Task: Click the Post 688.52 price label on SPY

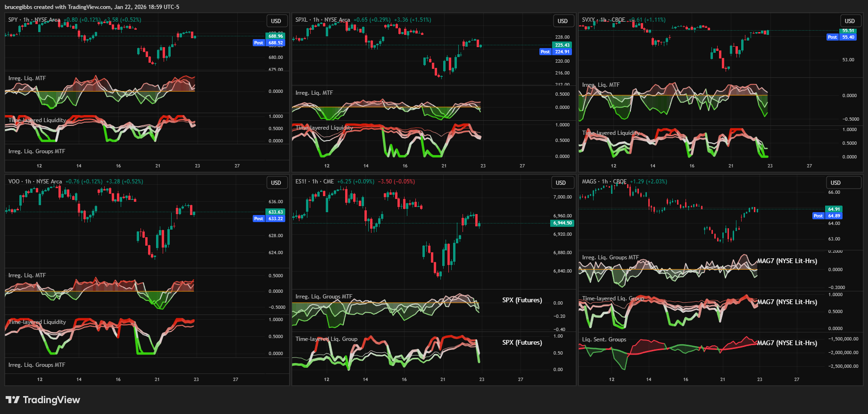Action: pyautogui.click(x=269, y=43)
